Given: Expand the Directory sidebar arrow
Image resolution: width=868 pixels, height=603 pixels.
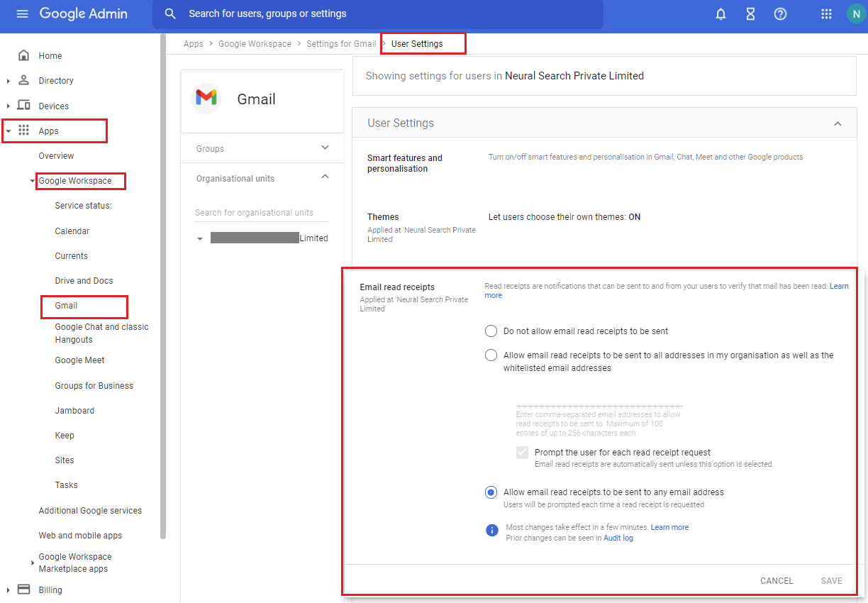Looking at the screenshot, I should [x=8, y=81].
